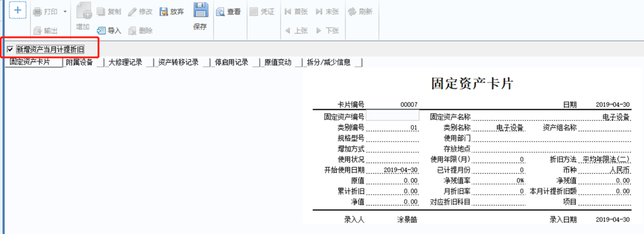Image resolution: width=644 pixels, height=234 pixels.
Task: Click the 固定资产卡片 heading title
Action: click(x=472, y=83)
